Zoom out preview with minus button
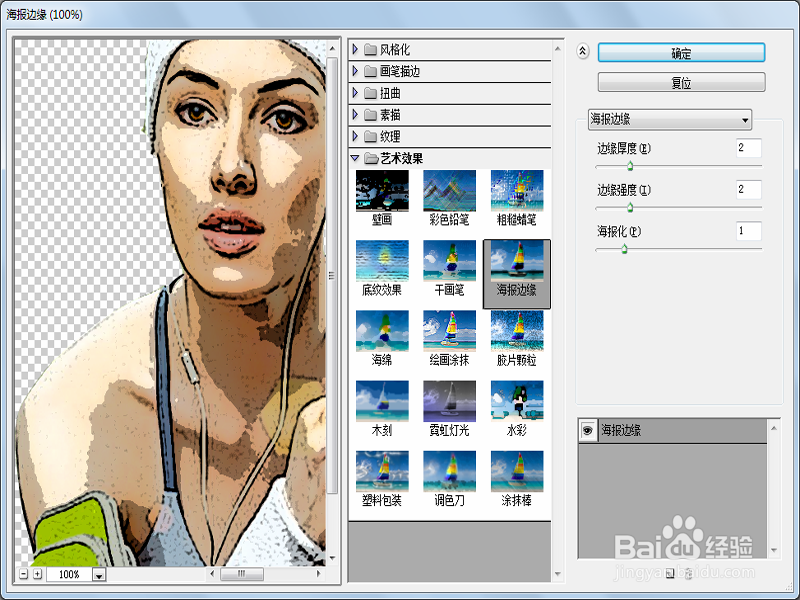 [23, 574]
